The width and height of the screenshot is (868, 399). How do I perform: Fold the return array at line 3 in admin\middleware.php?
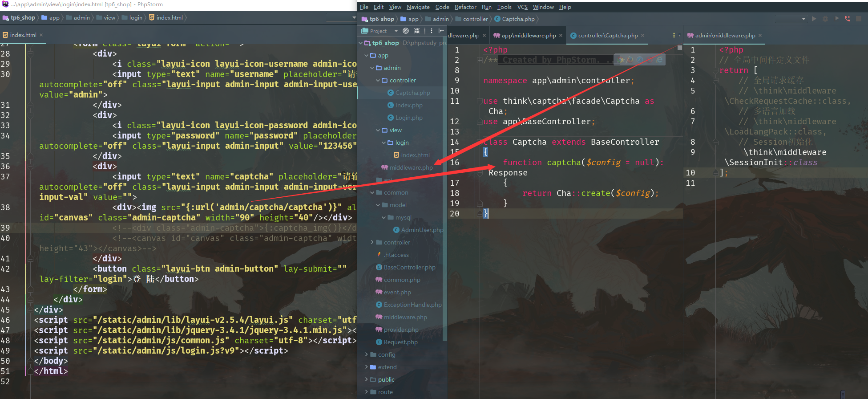click(715, 70)
